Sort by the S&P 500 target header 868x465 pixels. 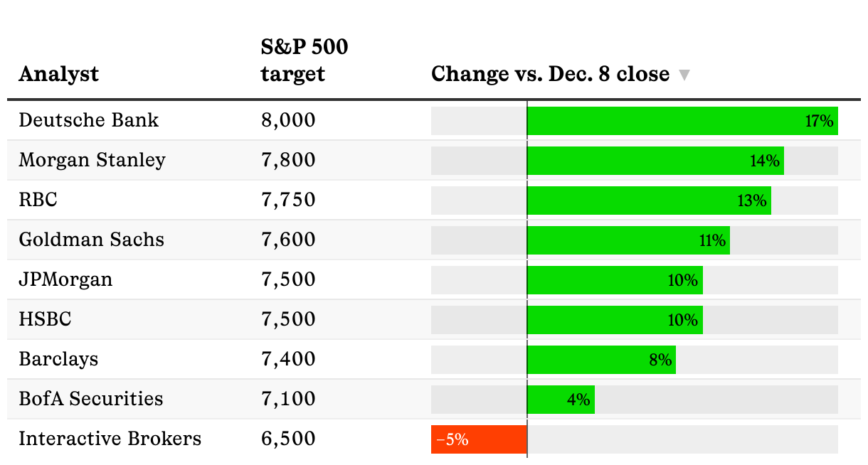coord(305,61)
